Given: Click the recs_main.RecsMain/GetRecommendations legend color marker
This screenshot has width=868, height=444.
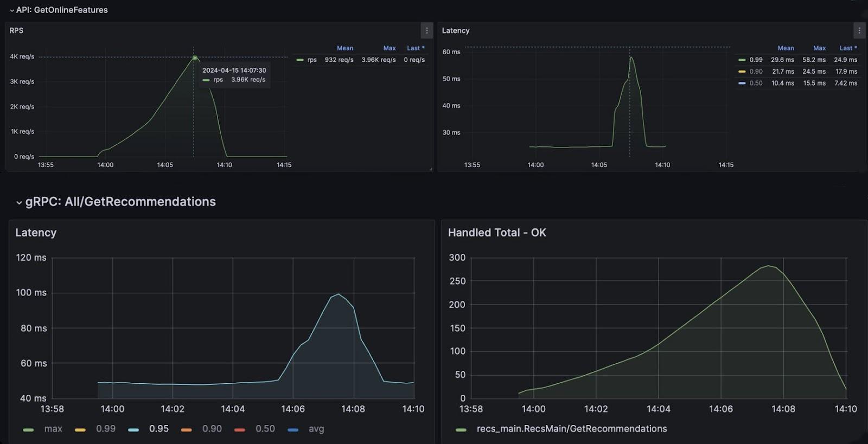Looking at the screenshot, I should 461,430.
